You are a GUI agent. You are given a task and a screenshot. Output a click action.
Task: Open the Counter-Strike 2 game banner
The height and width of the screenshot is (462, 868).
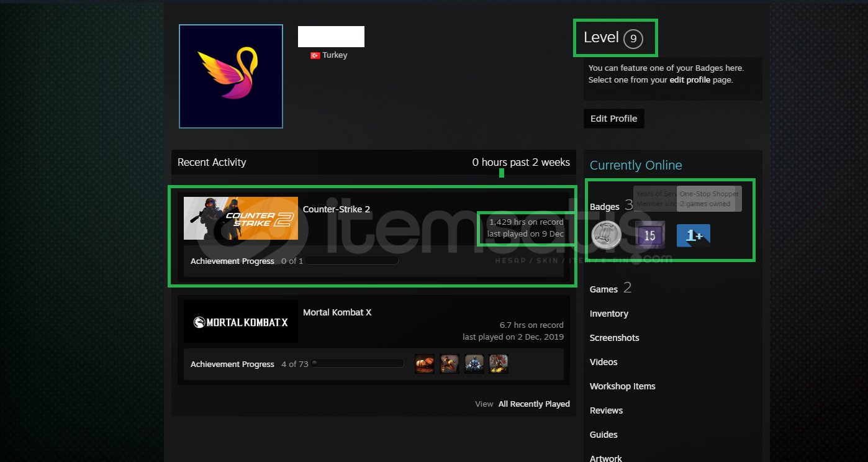241,219
